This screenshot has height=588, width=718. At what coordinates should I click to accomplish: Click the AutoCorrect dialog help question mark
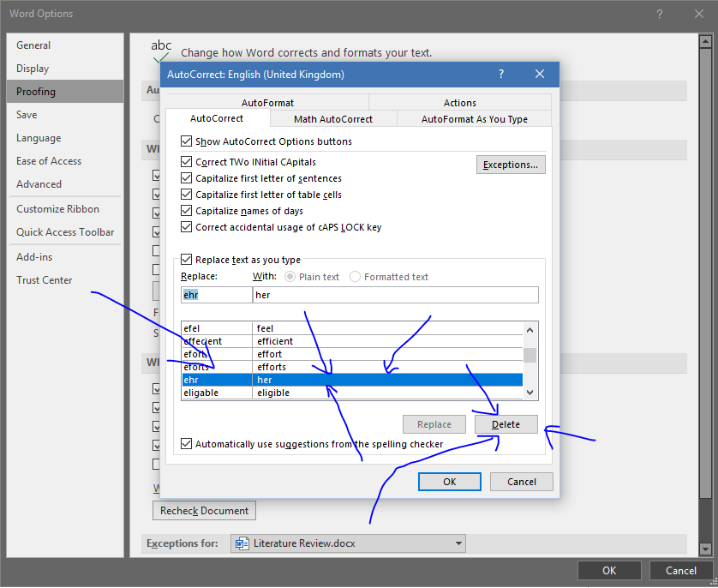[x=501, y=75]
